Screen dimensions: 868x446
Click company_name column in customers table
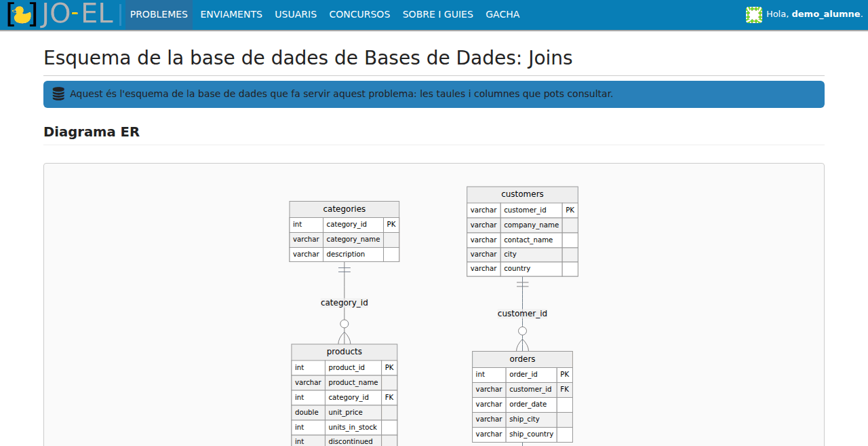[x=532, y=225]
